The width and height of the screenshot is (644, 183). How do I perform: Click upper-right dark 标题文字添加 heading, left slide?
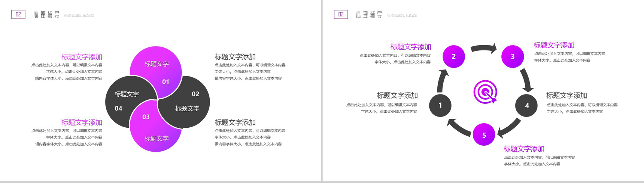tap(235, 57)
